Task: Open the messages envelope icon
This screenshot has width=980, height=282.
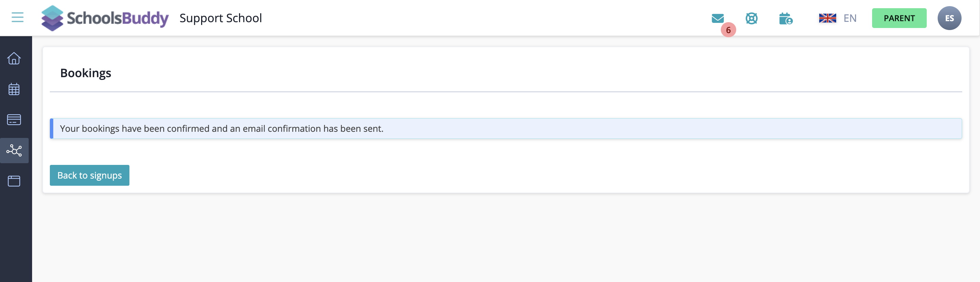Action: coord(717,18)
